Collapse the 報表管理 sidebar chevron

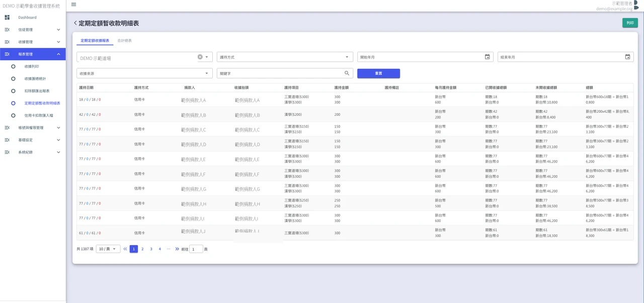(58, 54)
